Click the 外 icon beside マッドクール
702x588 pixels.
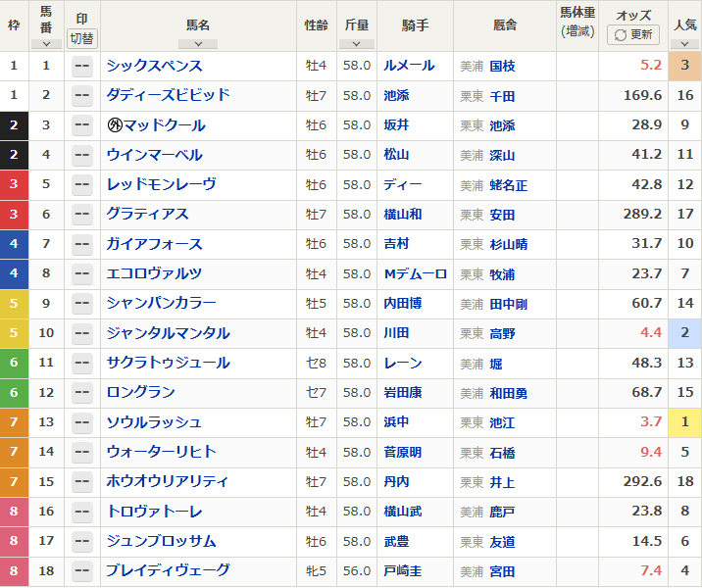coord(115,125)
